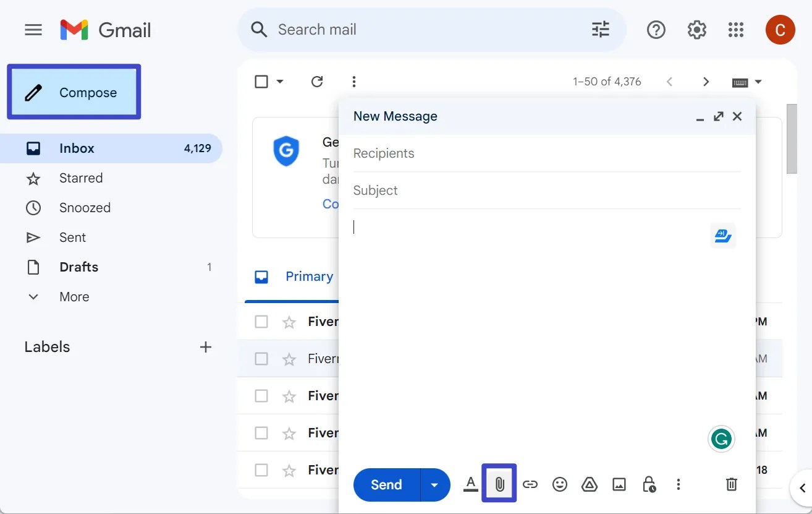The width and height of the screenshot is (812, 514).
Task: Check the select-all checkbox above the inbox
Action: click(x=261, y=81)
